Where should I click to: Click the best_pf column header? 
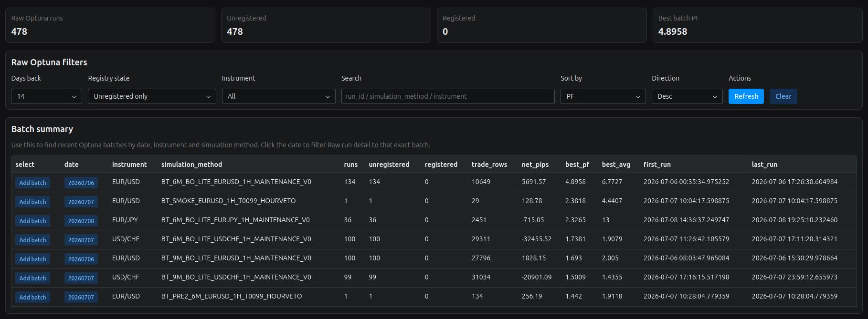(x=577, y=165)
